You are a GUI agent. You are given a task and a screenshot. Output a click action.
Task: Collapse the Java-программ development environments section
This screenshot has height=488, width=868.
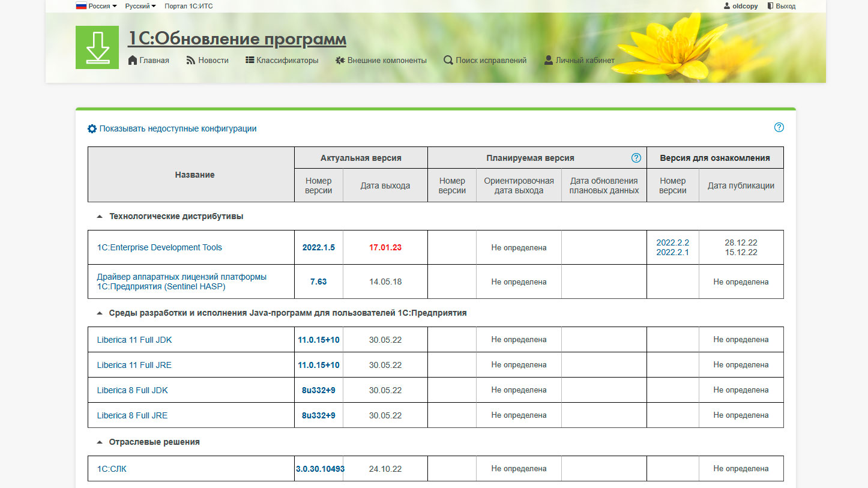[99, 313]
